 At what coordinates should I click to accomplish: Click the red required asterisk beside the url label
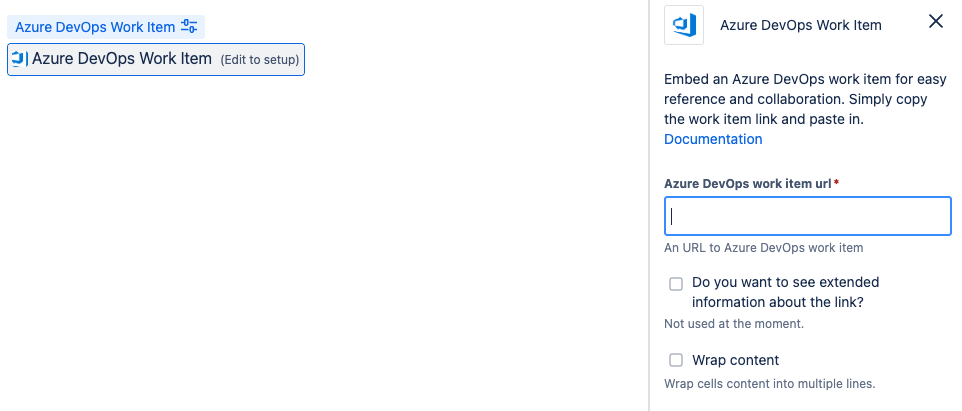(835, 183)
